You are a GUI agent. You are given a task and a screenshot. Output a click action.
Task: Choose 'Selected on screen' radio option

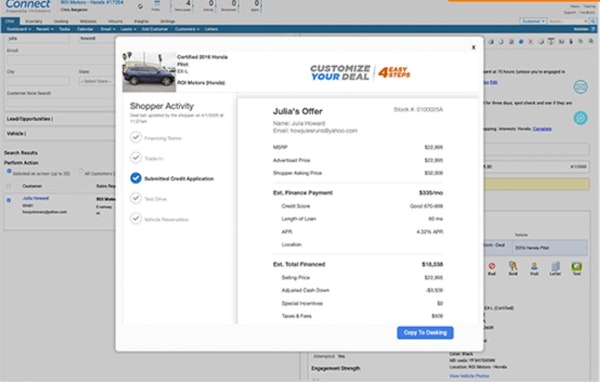[x=9, y=171]
